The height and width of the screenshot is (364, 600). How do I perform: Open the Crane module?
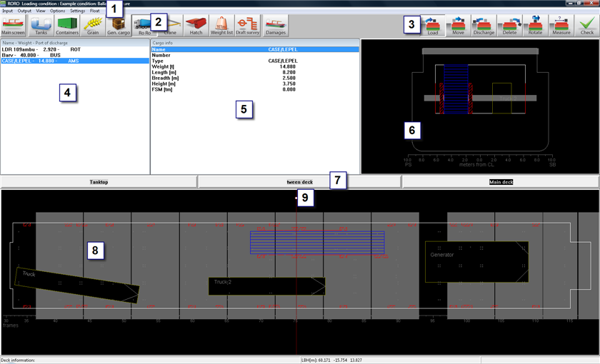pos(170,26)
